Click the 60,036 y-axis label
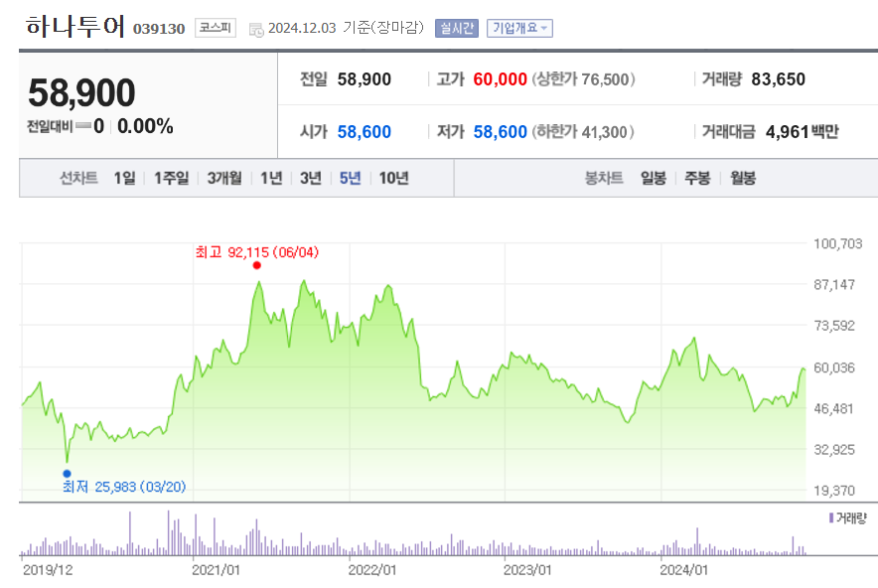The height and width of the screenshot is (588, 878). pyautogui.click(x=834, y=367)
